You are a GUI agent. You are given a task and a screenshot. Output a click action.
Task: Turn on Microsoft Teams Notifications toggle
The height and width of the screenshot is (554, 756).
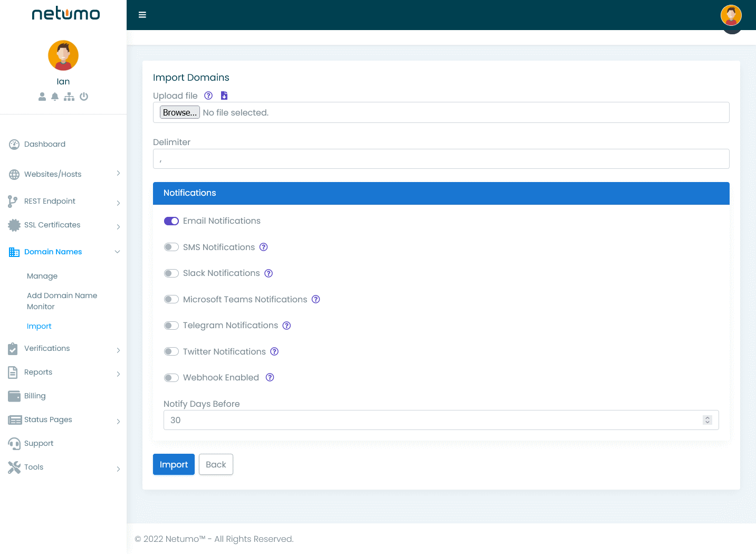(171, 299)
